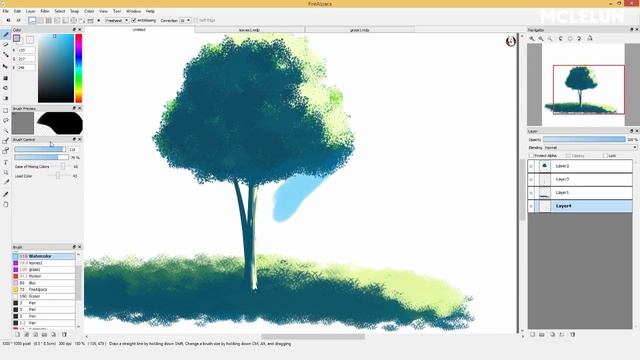The height and width of the screenshot is (360, 640).
Task: Select the Lasso tool icon
Action: click(x=6, y=120)
